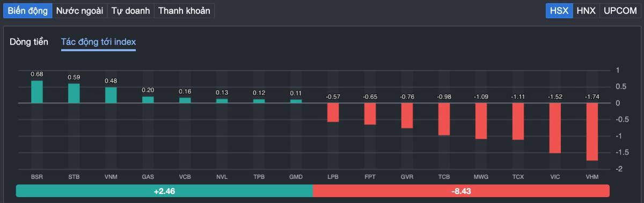Click the -1.74 value above VHM
The height and width of the screenshot is (203, 644).
pyautogui.click(x=592, y=97)
